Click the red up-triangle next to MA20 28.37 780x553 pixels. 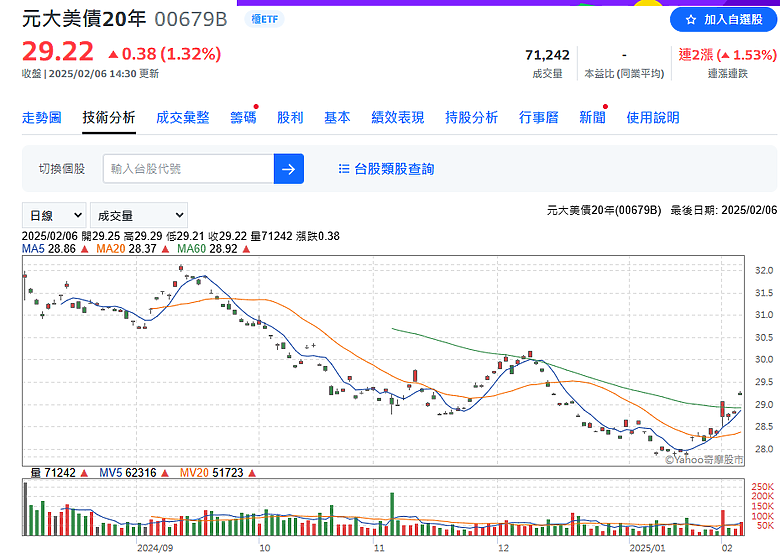click(166, 249)
